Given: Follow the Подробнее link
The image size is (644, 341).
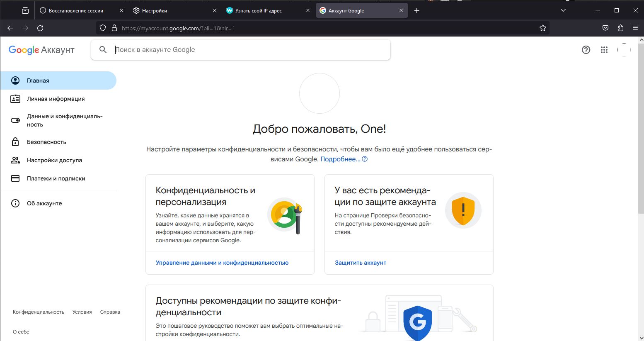Looking at the screenshot, I should click(x=340, y=159).
